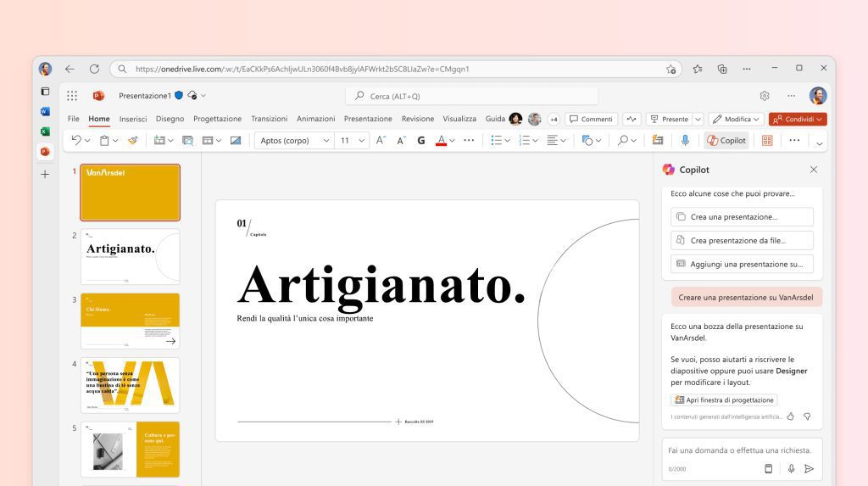Click the Copilot send arrow
Image resolution: width=868 pixels, height=486 pixels.
pyautogui.click(x=809, y=469)
